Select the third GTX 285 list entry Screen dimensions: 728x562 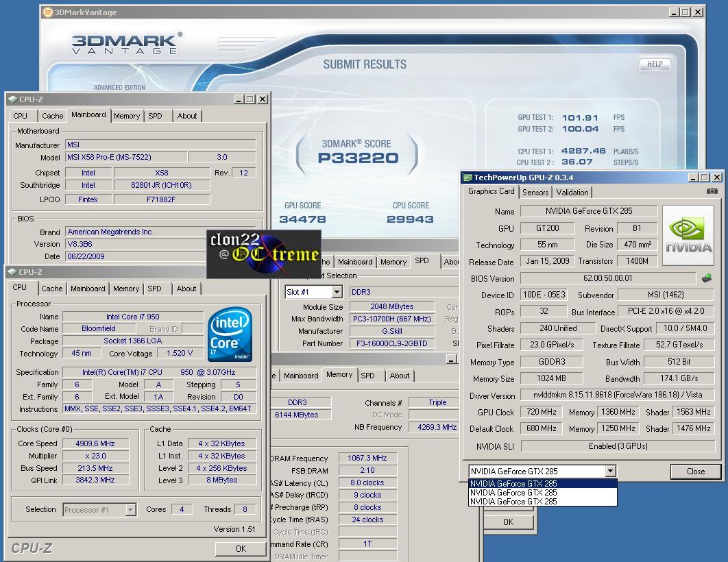click(543, 501)
